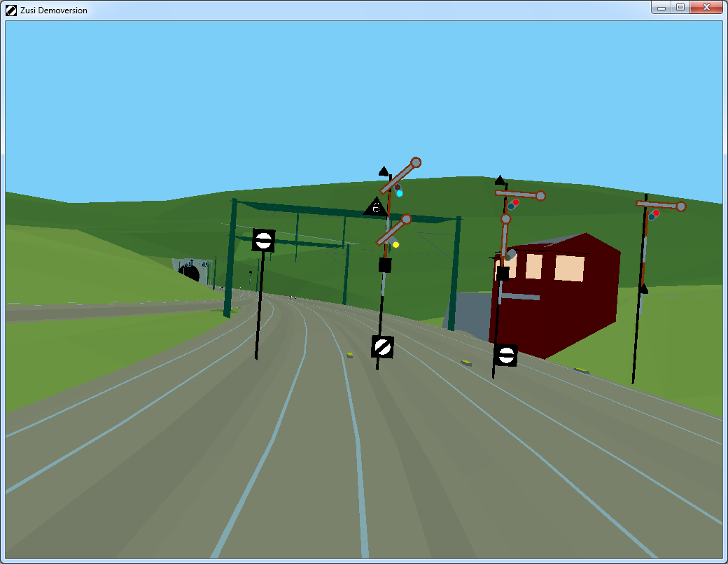Image resolution: width=728 pixels, height=564 pixels.
Task: Click the diagonal-stripe sign on center mast
Action: tap(382, 346)
